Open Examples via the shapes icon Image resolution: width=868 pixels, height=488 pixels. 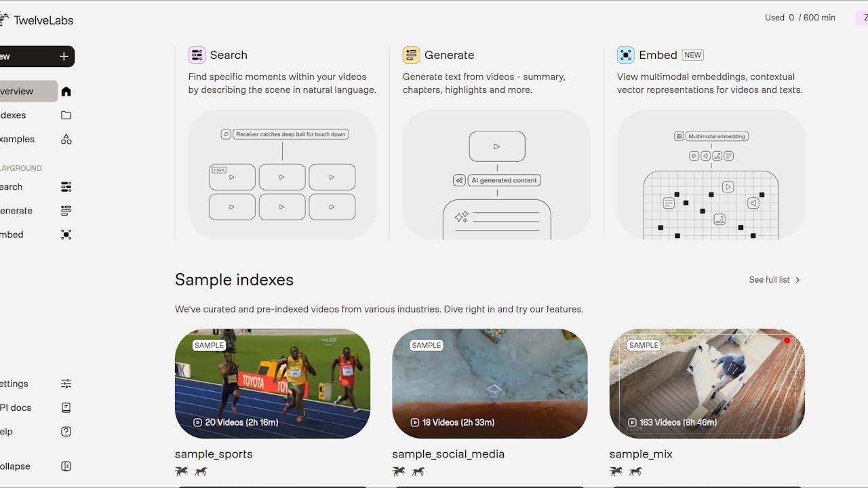pos(66,139)
